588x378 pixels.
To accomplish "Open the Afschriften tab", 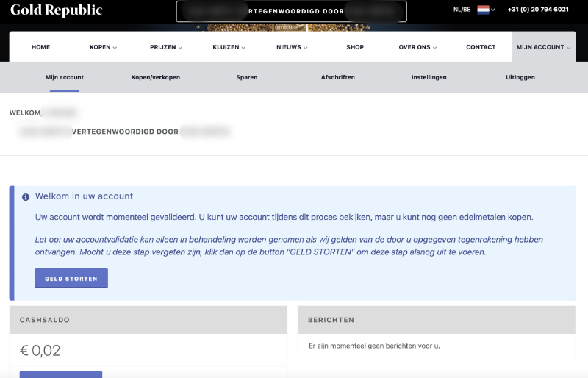I will [338, 77].
